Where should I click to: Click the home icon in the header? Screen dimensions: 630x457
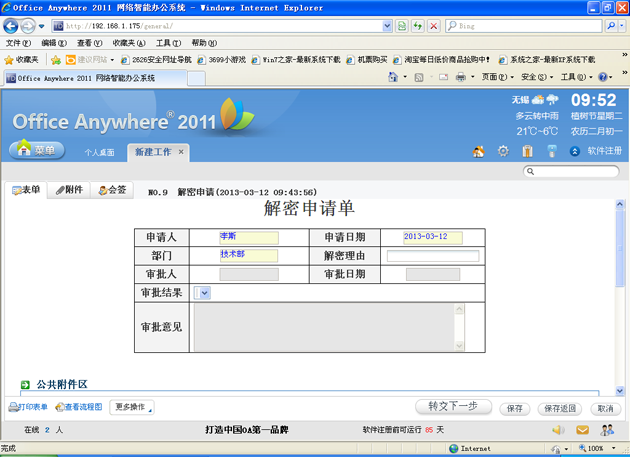tap(479, 152)
